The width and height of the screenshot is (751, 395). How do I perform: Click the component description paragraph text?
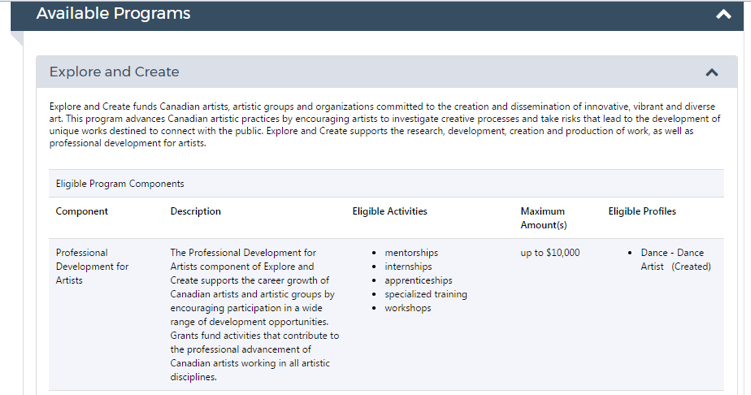pyautogui.click(x=254, y=315)
